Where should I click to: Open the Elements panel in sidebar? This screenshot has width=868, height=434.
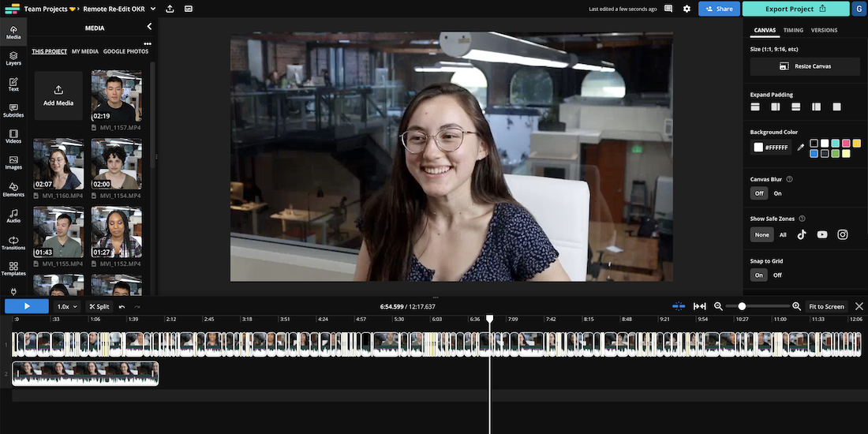(13, 190)
